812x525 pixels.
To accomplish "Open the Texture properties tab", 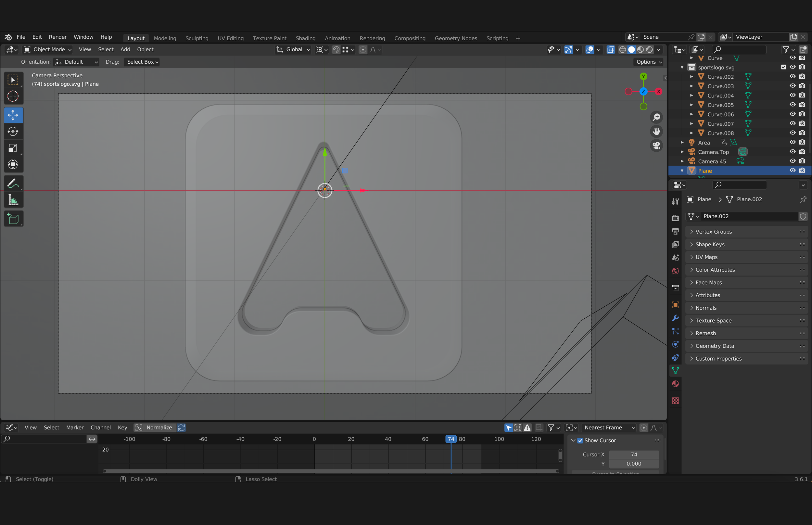I will [x=675, y=401].
